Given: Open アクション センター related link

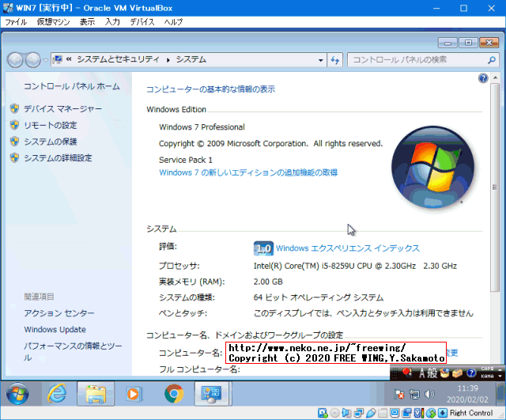Looking at the screenshot, I should tap(59, 313).
